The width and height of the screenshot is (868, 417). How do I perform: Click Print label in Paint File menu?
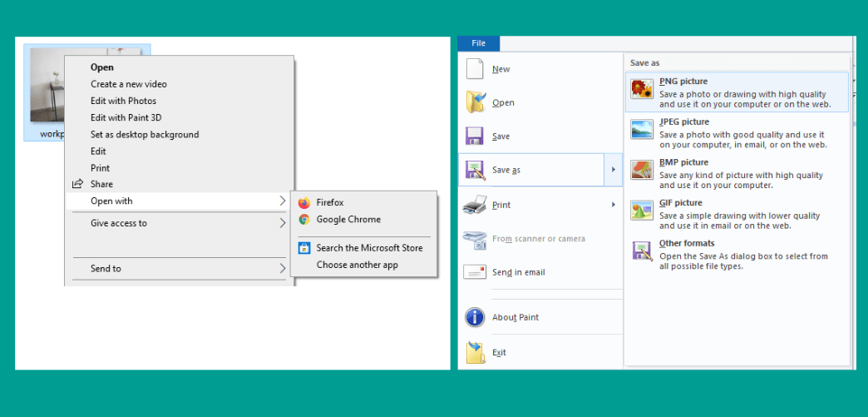(501, 205)
